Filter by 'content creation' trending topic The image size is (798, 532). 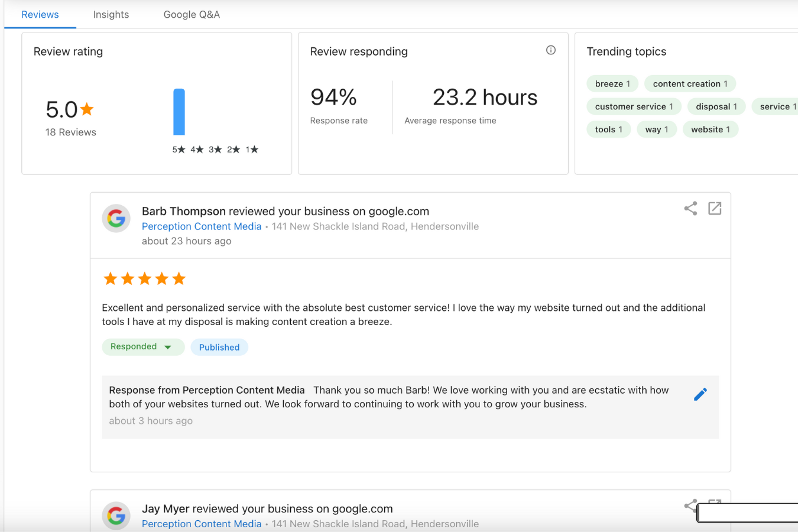(x=690, y=84)
